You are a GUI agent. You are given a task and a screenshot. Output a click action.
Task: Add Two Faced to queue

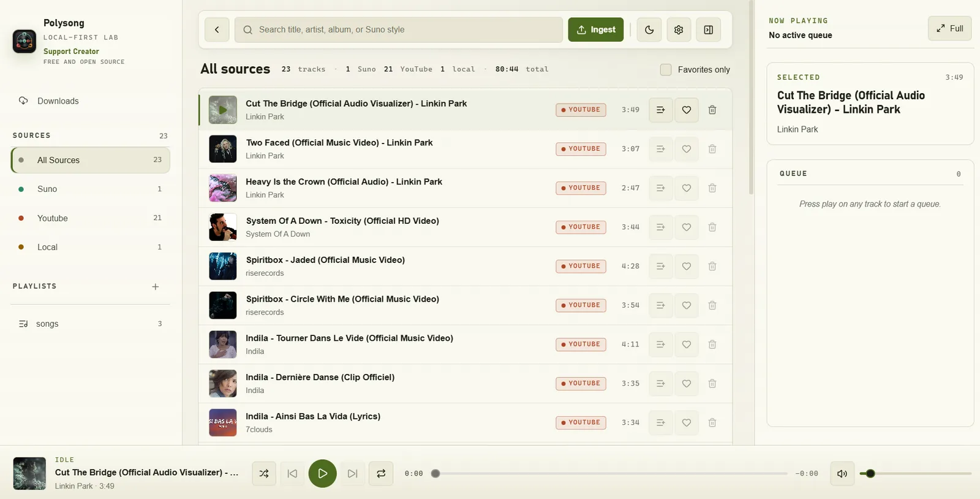tap(661, 149)
